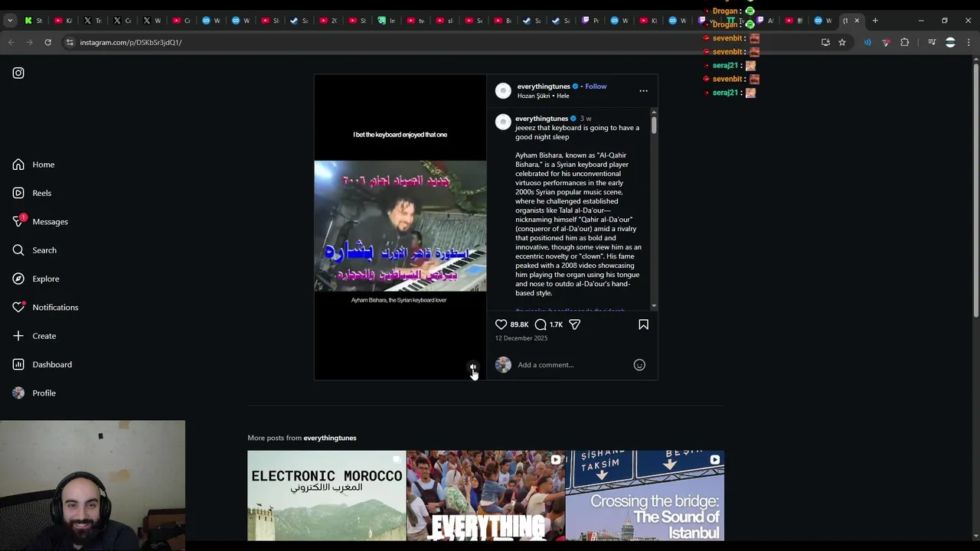This screenshot has height=551, width=980.
Task: Open Profile avatar in sidebar
Action: click(18, 393)
